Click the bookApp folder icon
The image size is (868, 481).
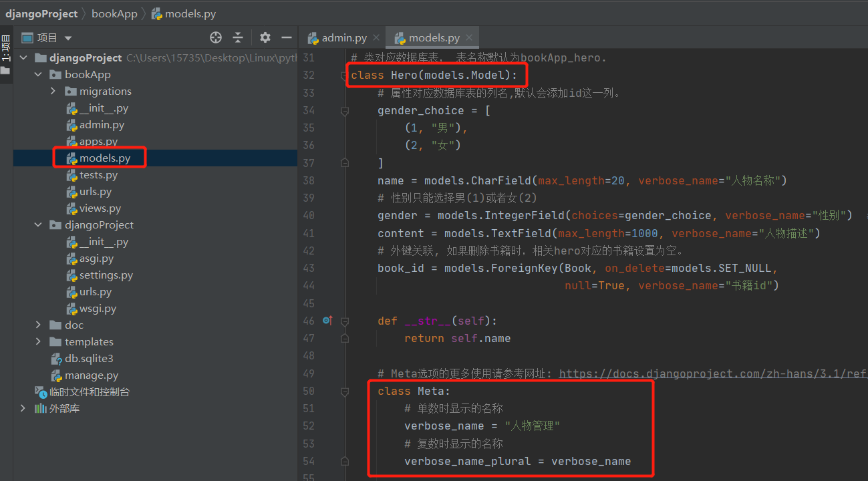56,75
